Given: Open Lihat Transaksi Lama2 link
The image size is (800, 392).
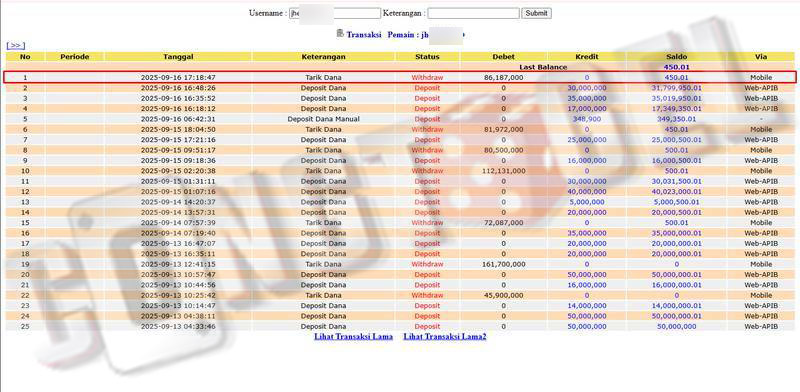Looking at the screenshot, I should [x=445, y=337].
